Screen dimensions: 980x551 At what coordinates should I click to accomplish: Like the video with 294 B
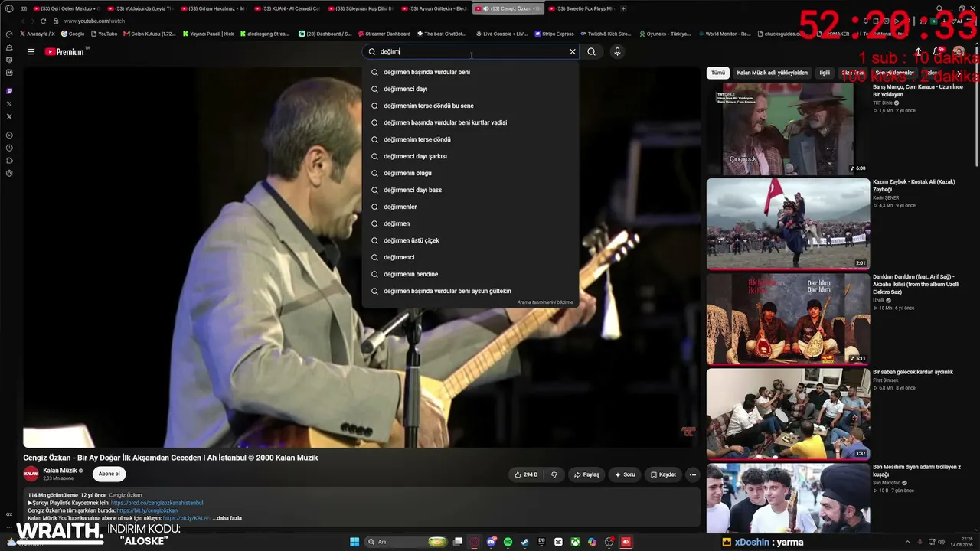coord(525,474)
